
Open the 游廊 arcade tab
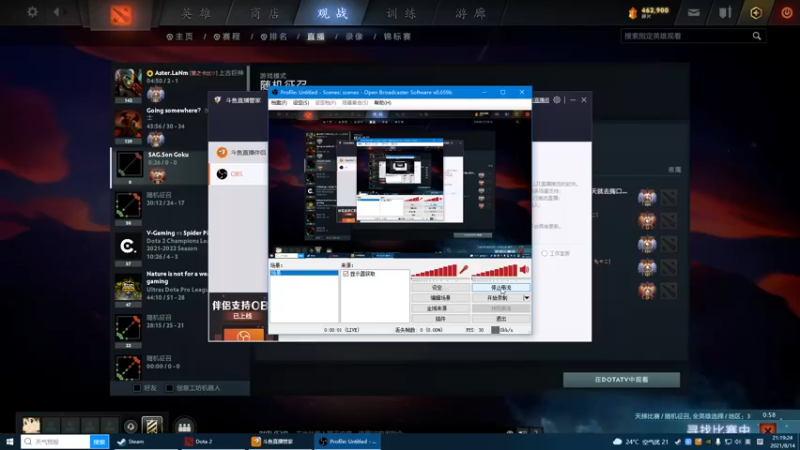(x=470, y=13)
